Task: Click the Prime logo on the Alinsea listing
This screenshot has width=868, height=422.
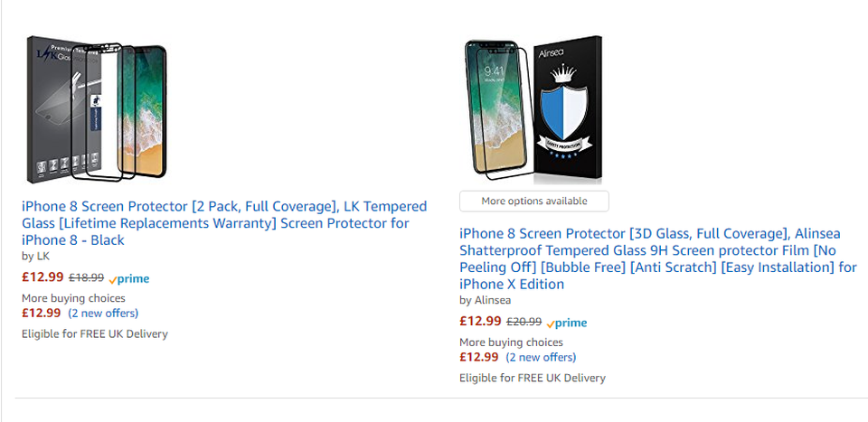Action: [x=567, y=323]
